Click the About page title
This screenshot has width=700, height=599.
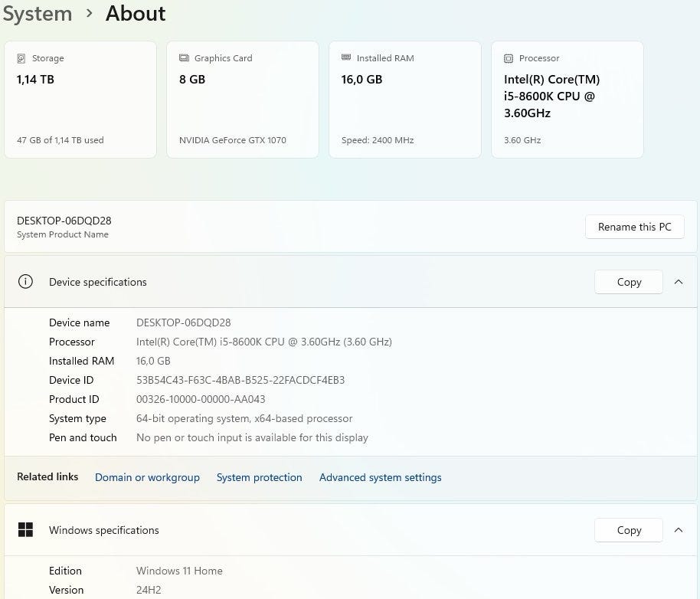coord(136,14)
